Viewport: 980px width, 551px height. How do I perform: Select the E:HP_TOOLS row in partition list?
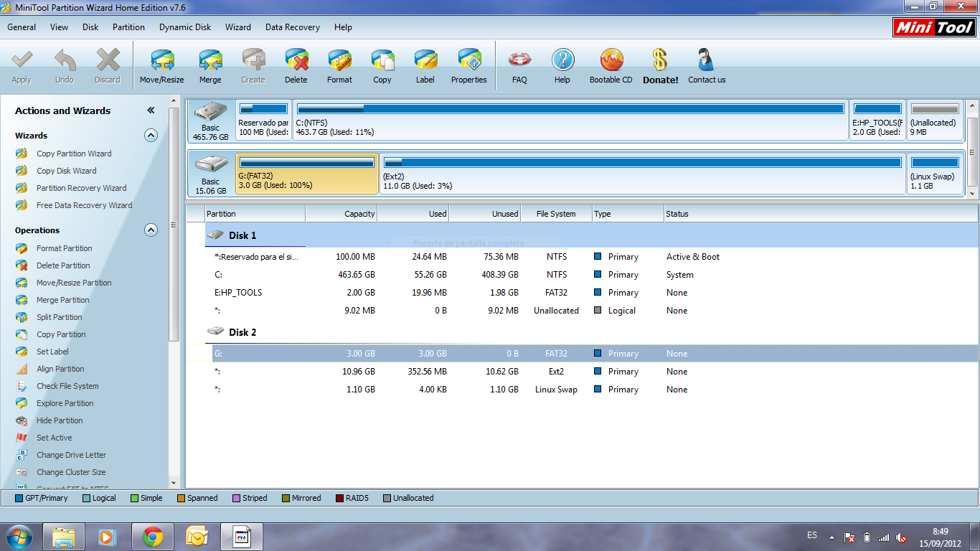coord(582,293)
